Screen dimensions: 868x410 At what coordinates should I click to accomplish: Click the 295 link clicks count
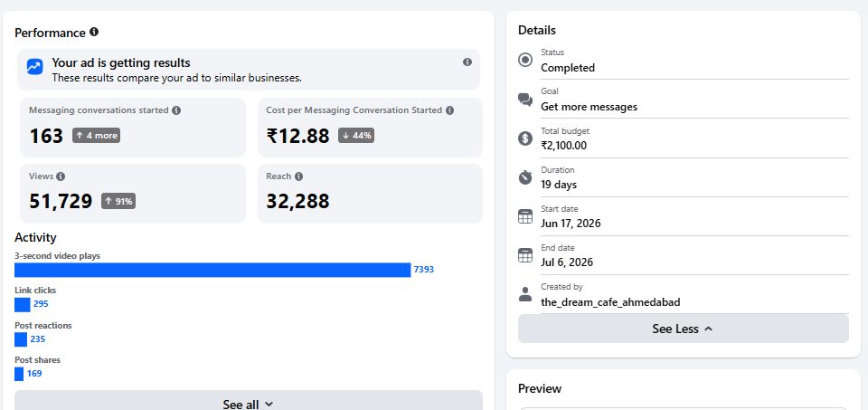pos(41,303)
